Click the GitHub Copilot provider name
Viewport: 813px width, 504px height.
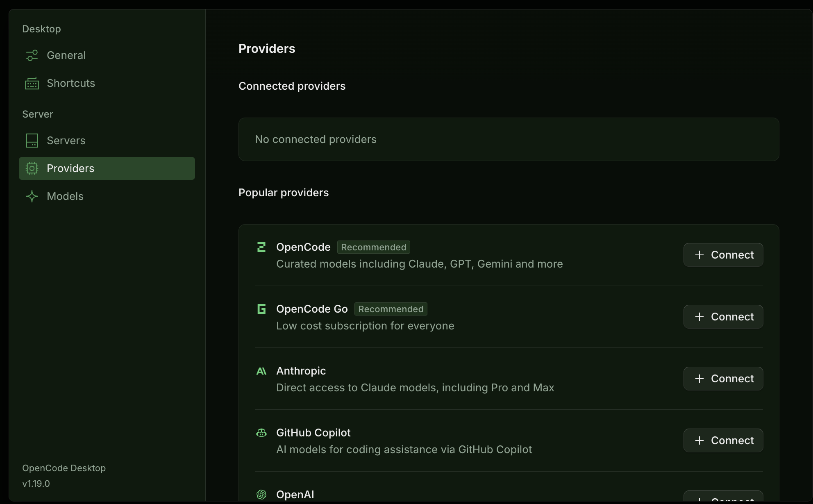point(313,433)
